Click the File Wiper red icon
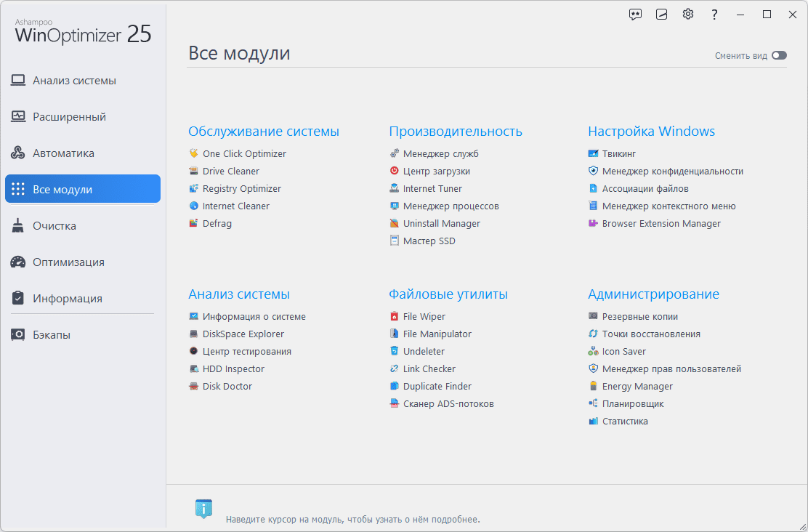The height and width of the screenshot is (532, 808). [x=395, y=317]
